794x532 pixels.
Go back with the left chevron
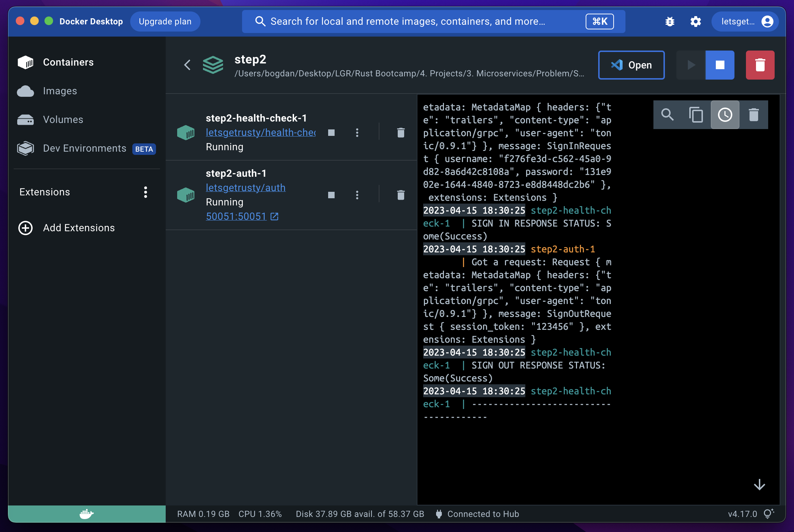coord(187,65)
